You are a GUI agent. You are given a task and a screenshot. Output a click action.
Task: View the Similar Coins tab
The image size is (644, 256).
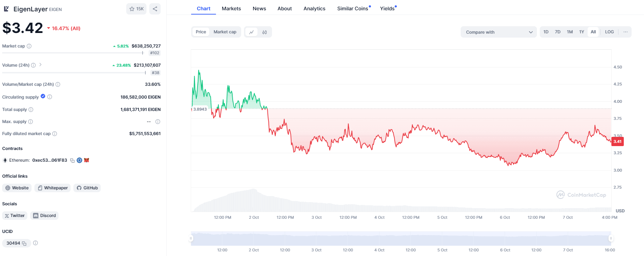tap(353, 9)
